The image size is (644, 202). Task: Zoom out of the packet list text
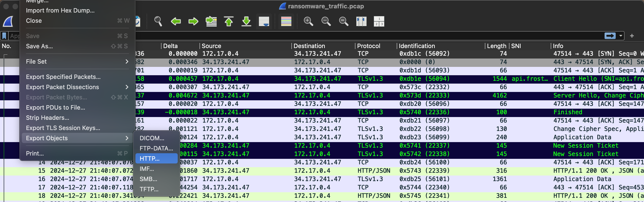click(326, 21)
